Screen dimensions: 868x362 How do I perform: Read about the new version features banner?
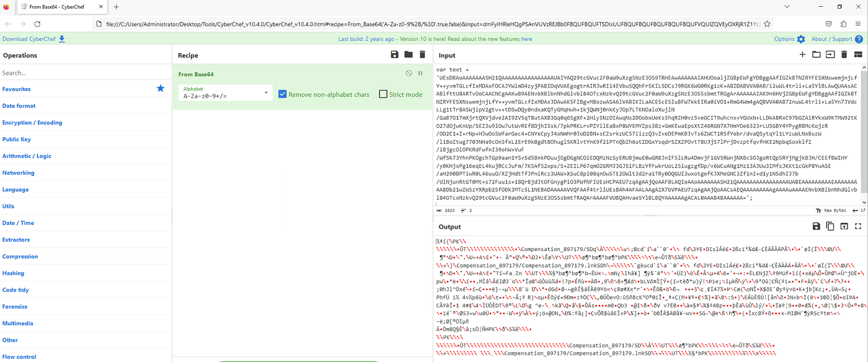(435, 38)
